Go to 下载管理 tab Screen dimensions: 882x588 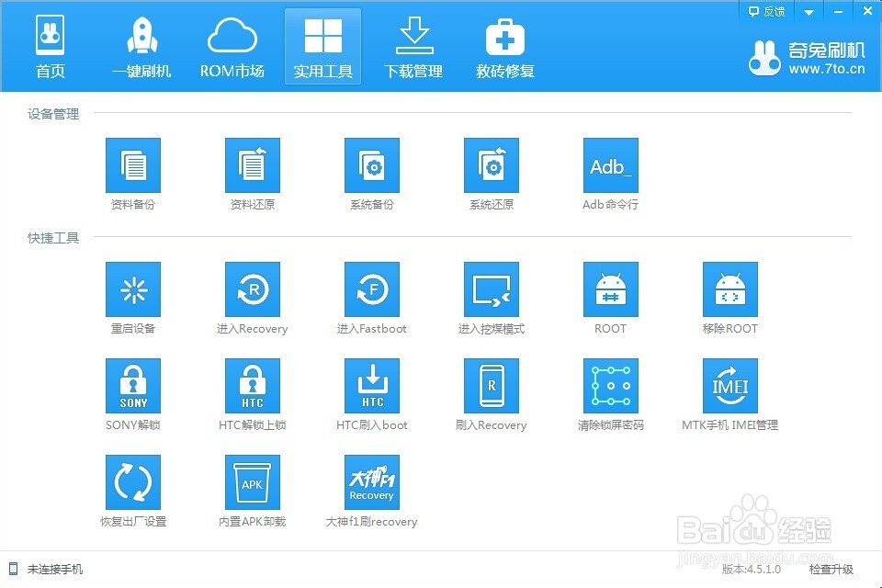[x=413, y=47]
